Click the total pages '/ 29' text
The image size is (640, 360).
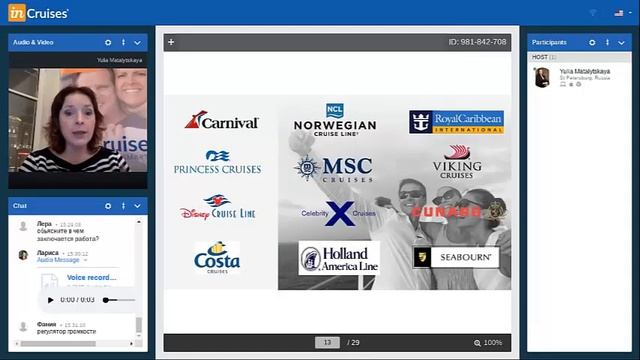353,343
